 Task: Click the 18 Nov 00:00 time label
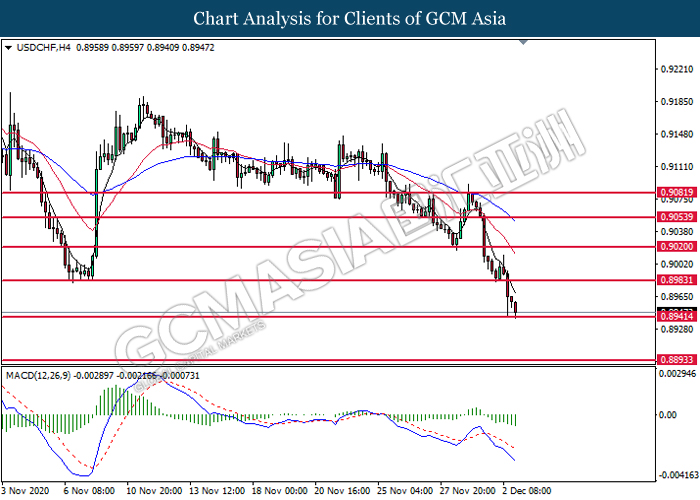tap(279, 491)
